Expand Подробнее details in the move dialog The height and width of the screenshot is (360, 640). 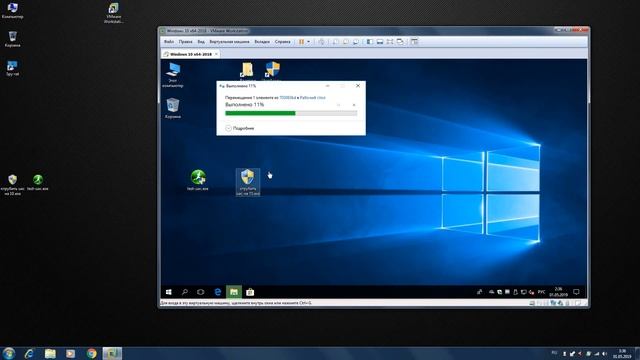click(x=240, y=128)
